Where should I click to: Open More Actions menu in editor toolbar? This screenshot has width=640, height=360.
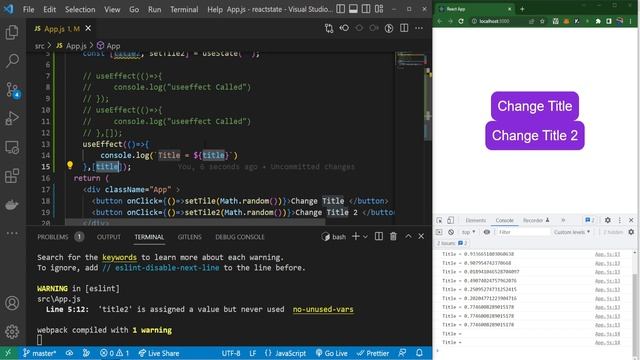pos(419,28)
